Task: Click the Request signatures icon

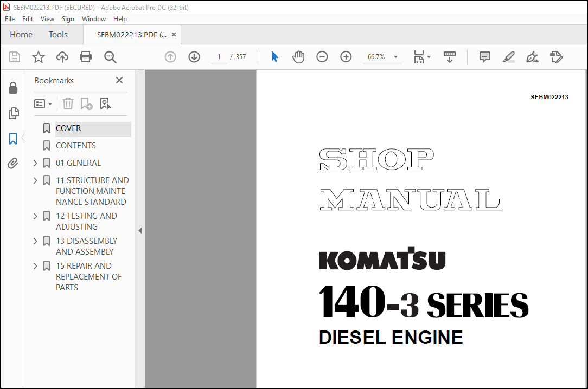Action: (557, 57)
